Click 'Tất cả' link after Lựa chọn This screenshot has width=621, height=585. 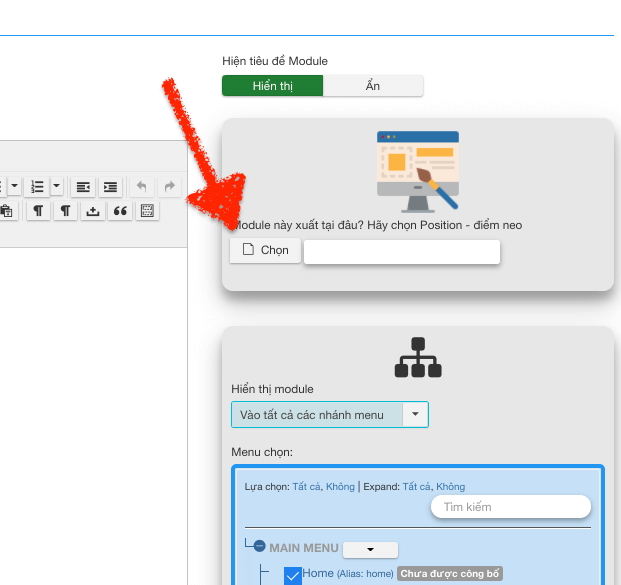tap(306, 487)
